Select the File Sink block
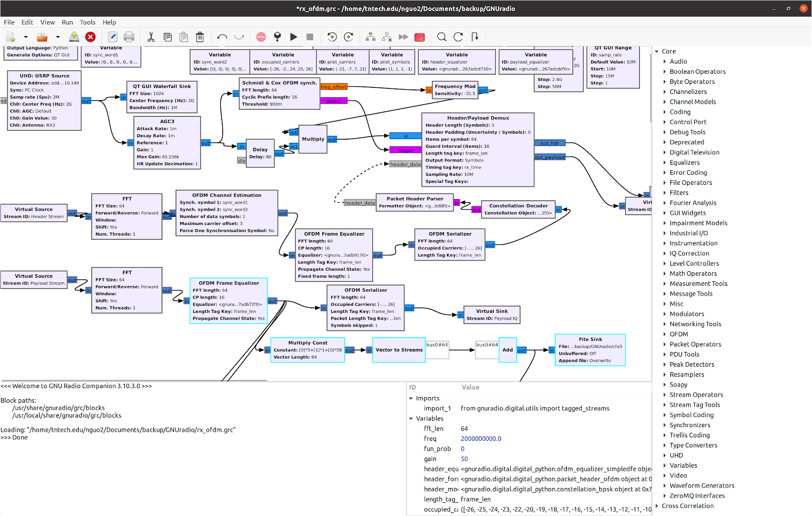 (590, 350)
